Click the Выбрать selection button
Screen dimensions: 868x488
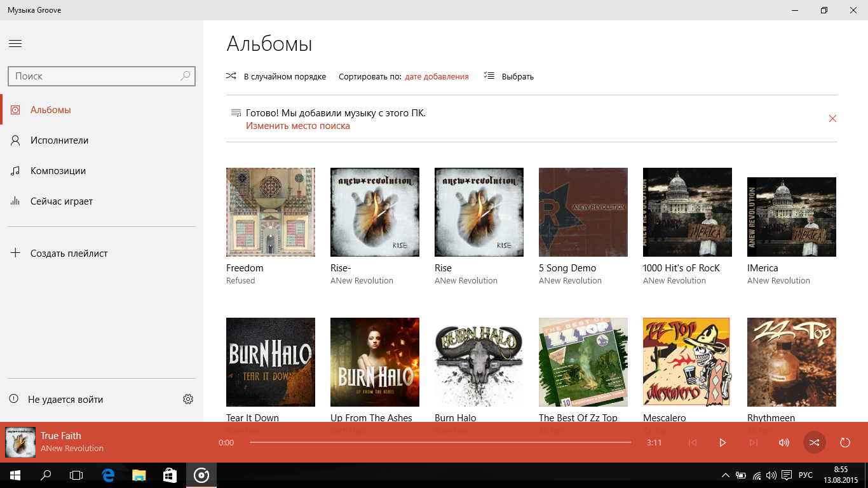tap(508, 76)
